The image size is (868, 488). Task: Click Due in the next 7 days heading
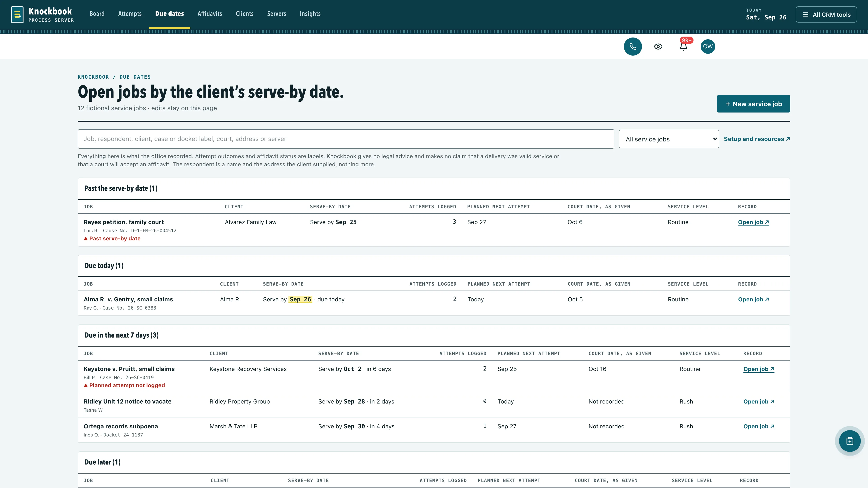tap(121, 335)
